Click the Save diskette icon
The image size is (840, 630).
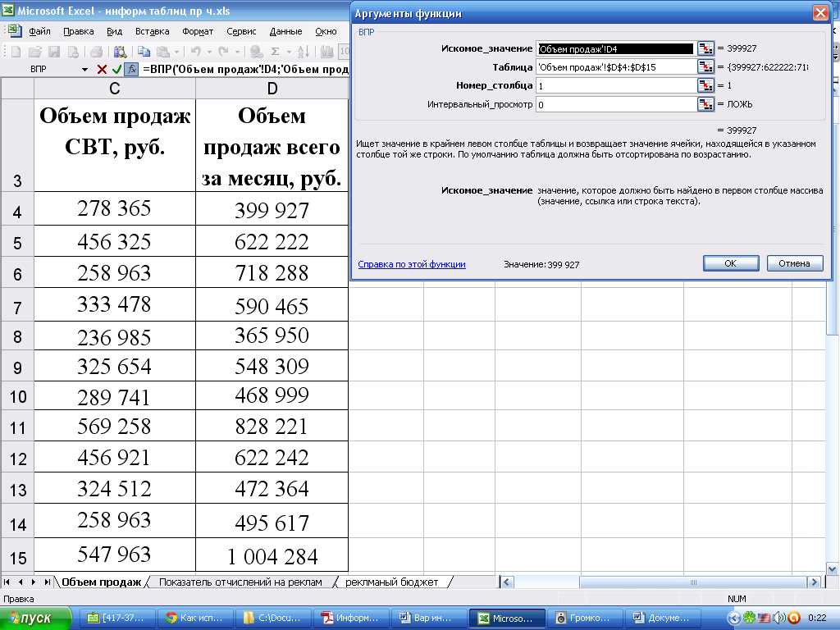54,52
